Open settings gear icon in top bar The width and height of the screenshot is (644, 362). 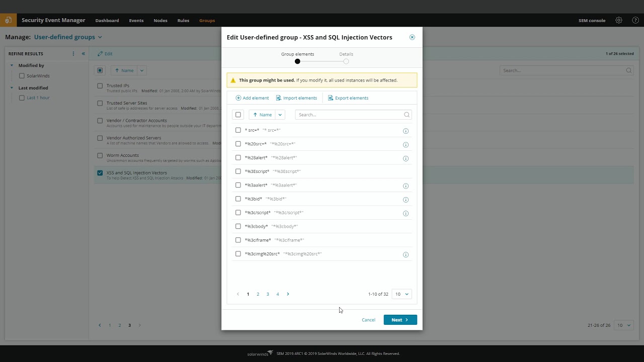(619, 21)
